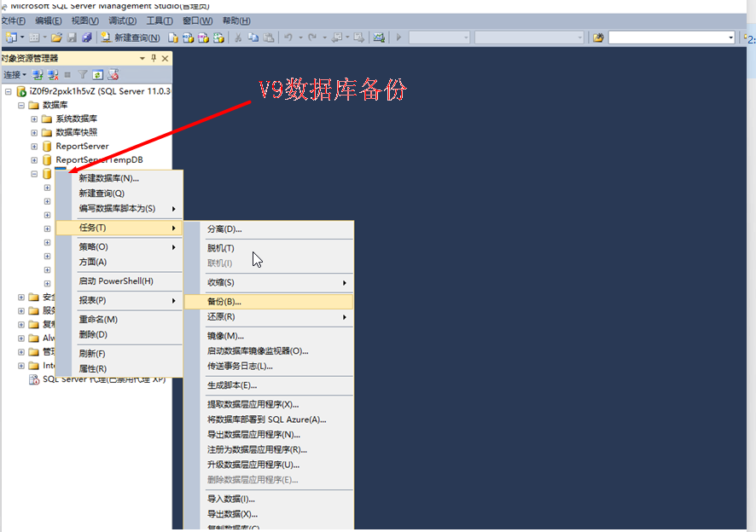Select 属性(R) in the context menu

coord(93,368)
